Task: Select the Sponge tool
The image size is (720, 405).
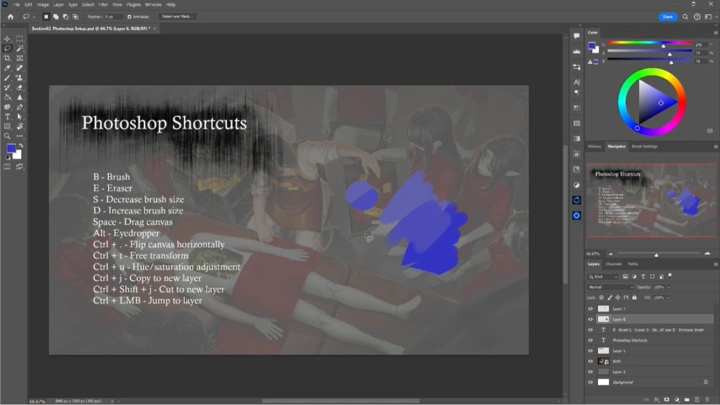Action: tap(7, 107)
